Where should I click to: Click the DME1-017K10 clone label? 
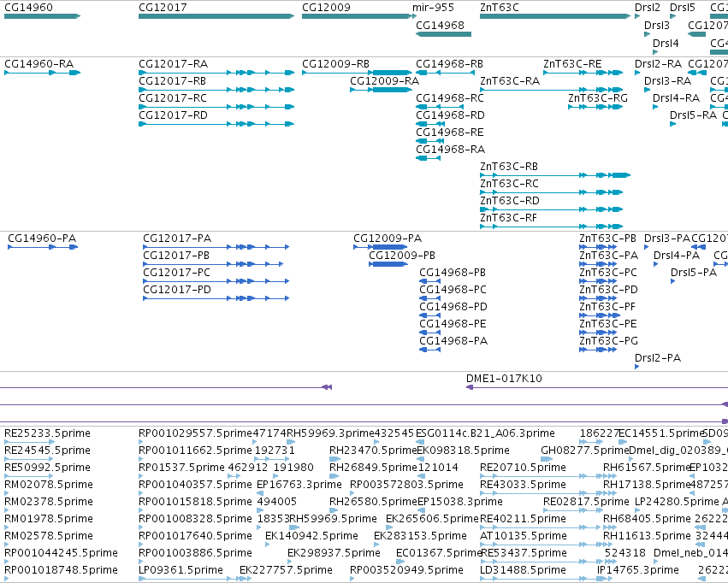point(504,379)
